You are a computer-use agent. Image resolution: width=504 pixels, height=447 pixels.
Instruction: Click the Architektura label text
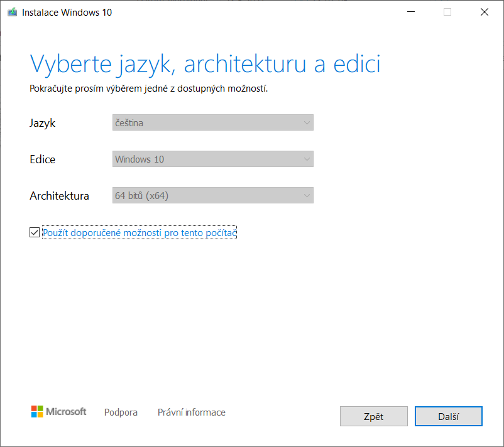click(60, 196)
